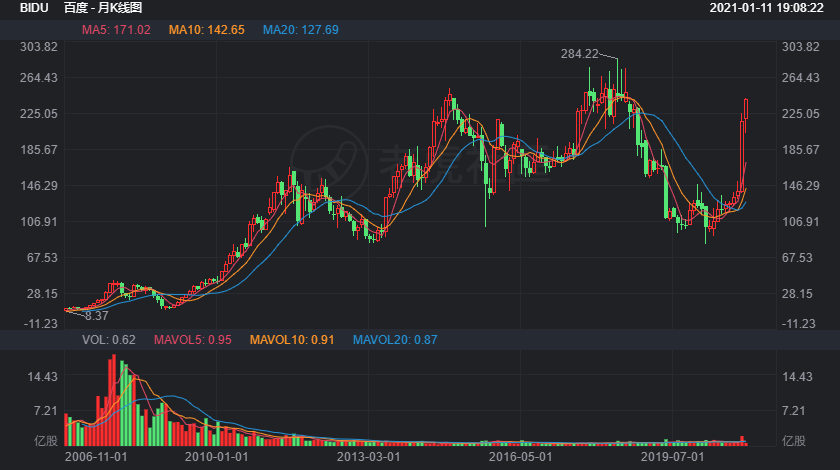
Task: Select the MA5: 171.02 indicator label
Action: [x=116, y=30]
